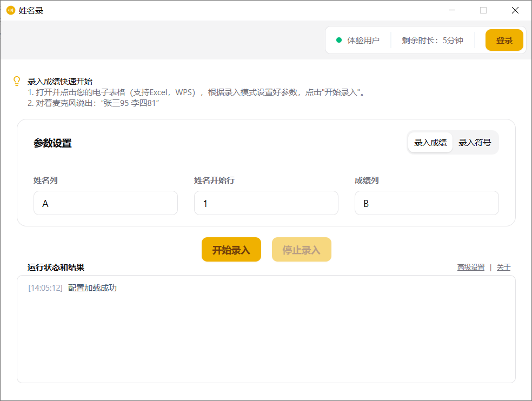The height and width of the screenshot is (401, 532).
Task: Click the lightbulb tip icon
Action: (17, 81)
